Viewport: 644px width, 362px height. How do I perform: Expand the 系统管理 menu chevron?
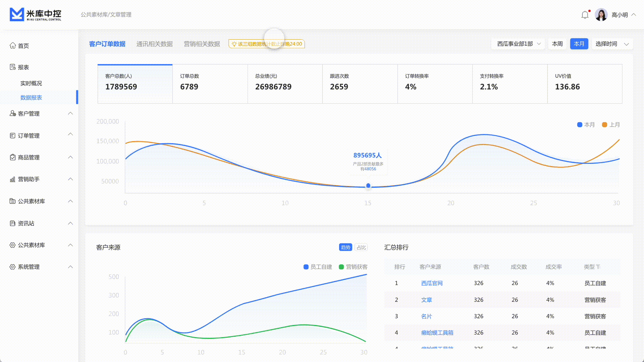coord(71,267)
